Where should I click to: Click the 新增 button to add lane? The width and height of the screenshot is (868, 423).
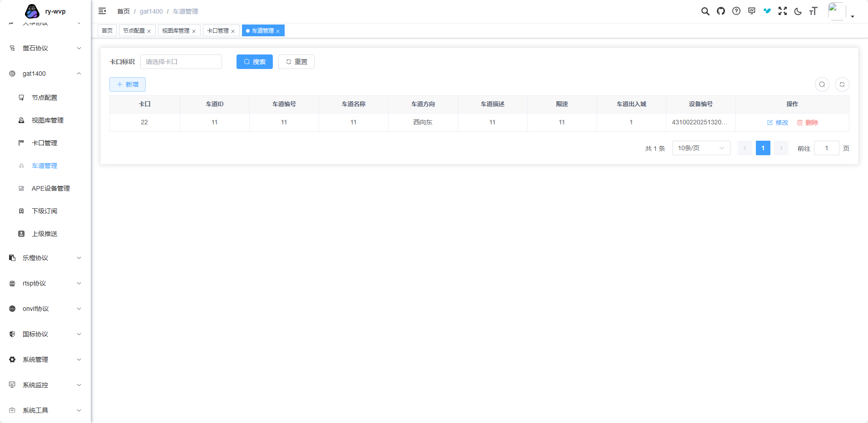127,84
